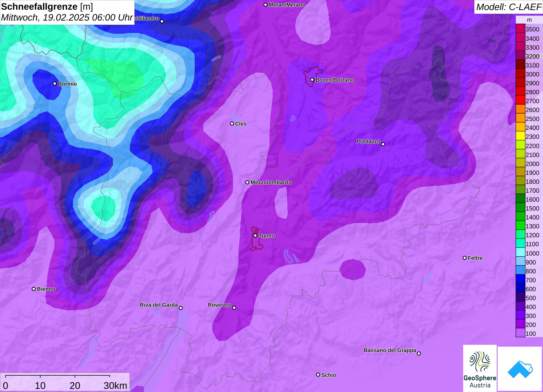Select the Rovereto city marker dot
This screenshot has width=543, height=392.
(x=234, y=308)
